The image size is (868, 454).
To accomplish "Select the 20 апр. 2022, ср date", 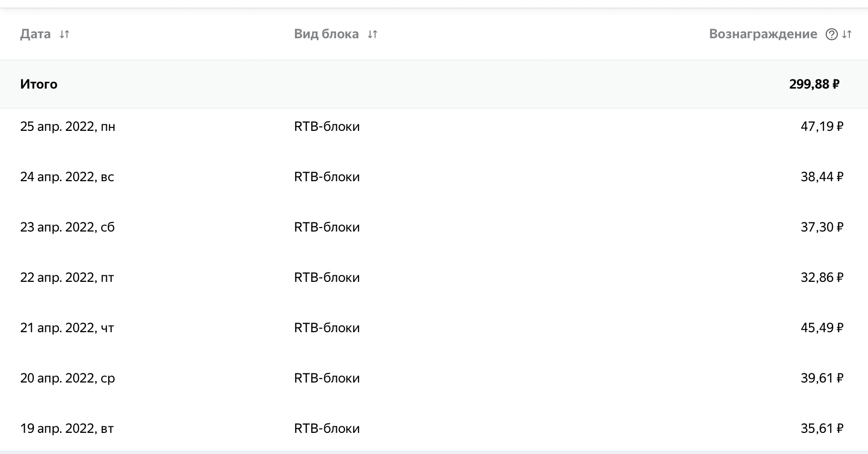I will [x=67, y=378].
